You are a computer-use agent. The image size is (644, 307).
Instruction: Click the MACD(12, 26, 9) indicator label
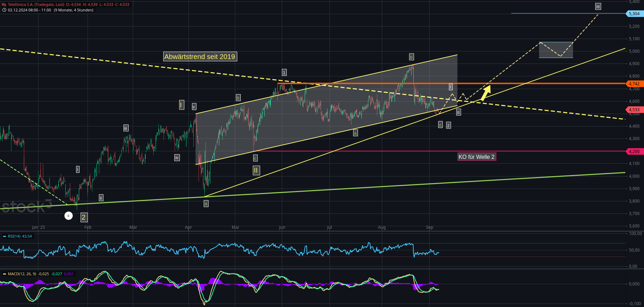coord(22,274)
